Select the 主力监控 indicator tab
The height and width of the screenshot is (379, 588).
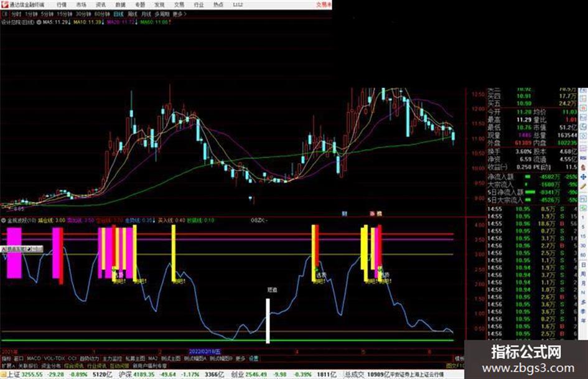click(112, 358)
